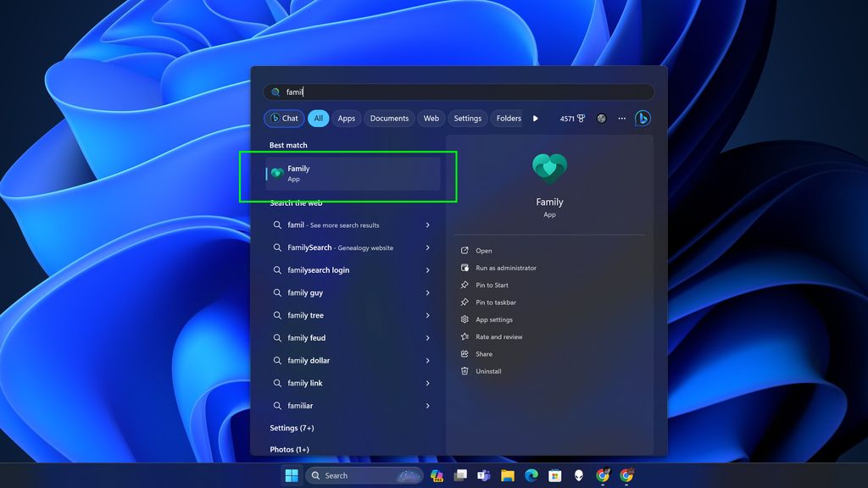Click Run as administrator for Family
The width and height of the screenshot is (868, 488).
pos(504,268)
